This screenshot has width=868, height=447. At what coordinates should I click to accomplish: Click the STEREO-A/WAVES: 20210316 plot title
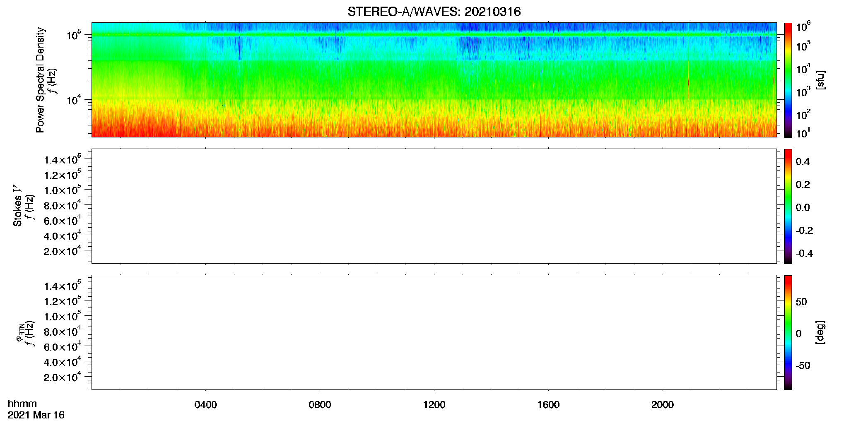tap(434, 12)
